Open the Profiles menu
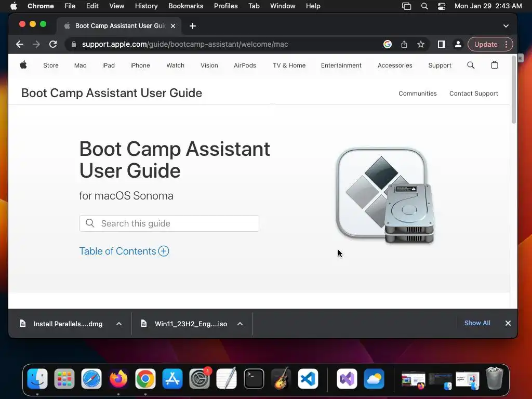 click(x=226, y=6)
